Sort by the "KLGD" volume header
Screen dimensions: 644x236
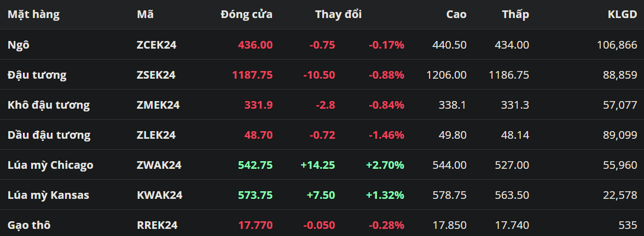[622, 15]
